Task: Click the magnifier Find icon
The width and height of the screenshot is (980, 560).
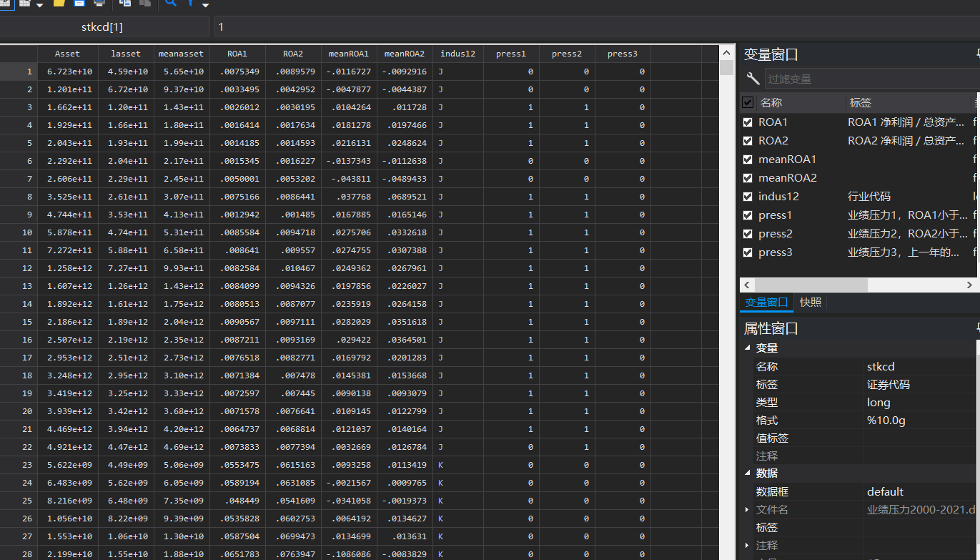Action: pyautogui.click(x=171, y=3)
